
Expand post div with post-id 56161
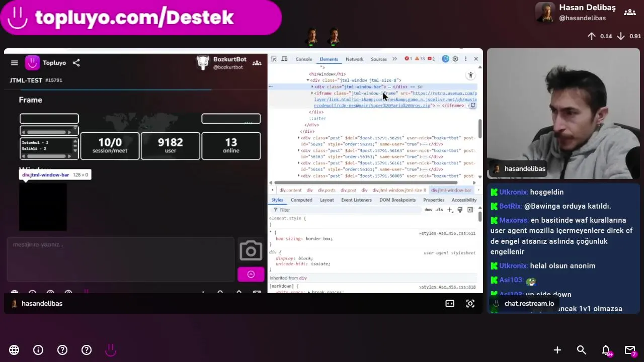(x=299, y=163)
